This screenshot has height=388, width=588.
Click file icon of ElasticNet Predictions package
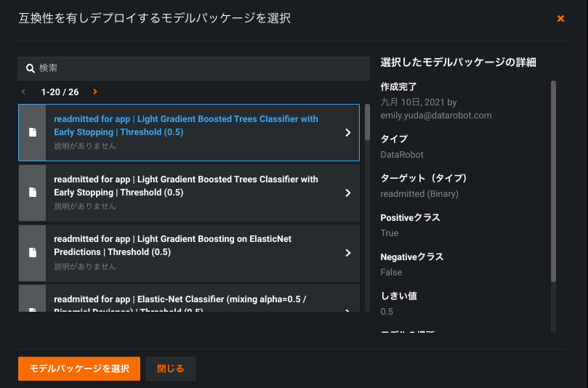click(x=32, y=253)
